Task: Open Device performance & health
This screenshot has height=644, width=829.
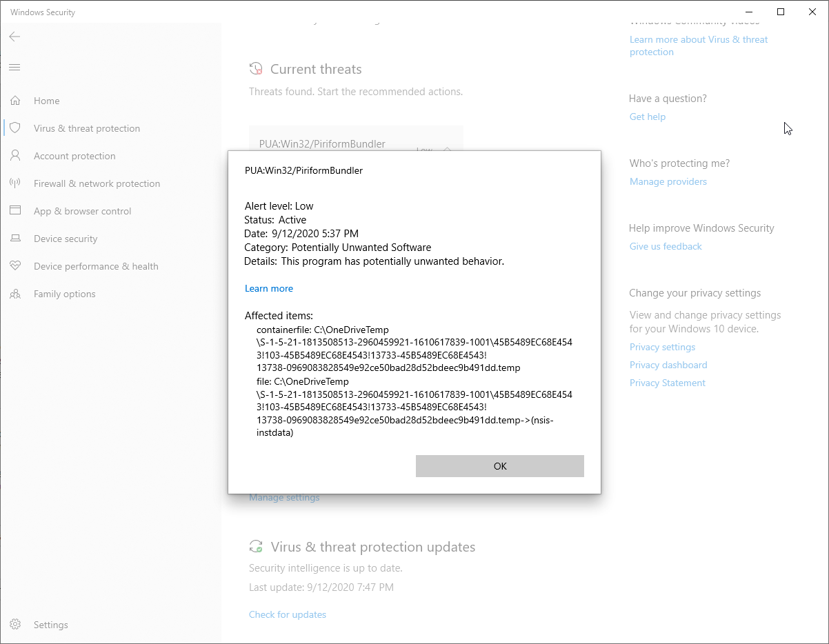Action: [96, 266]
